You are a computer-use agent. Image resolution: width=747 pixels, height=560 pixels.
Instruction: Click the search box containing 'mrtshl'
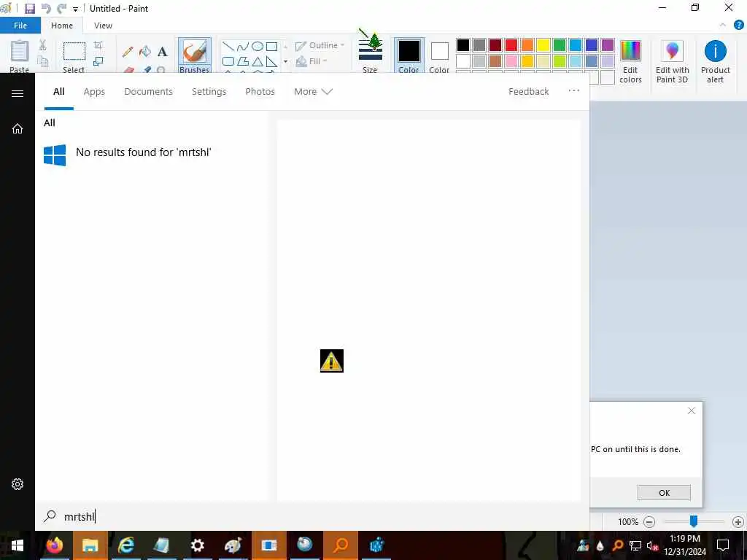click(312, 516)
